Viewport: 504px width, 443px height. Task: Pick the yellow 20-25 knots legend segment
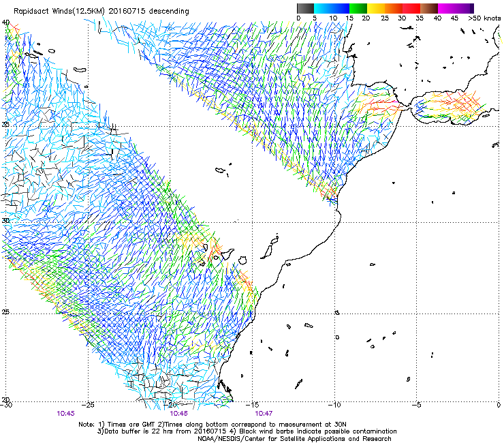[376, 8]
